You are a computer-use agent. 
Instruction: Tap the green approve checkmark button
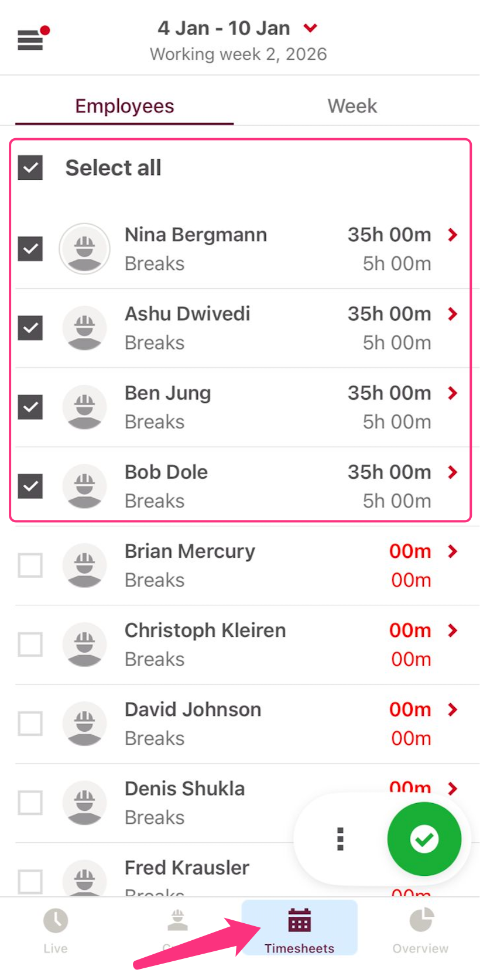pyautogui.click(x=424, y=839)
